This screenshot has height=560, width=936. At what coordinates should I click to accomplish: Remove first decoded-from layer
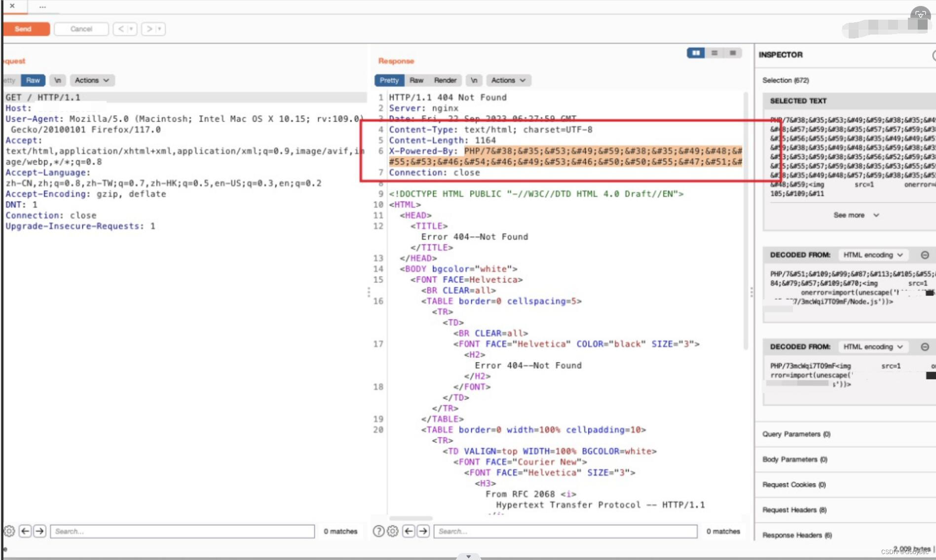[925, 255]
